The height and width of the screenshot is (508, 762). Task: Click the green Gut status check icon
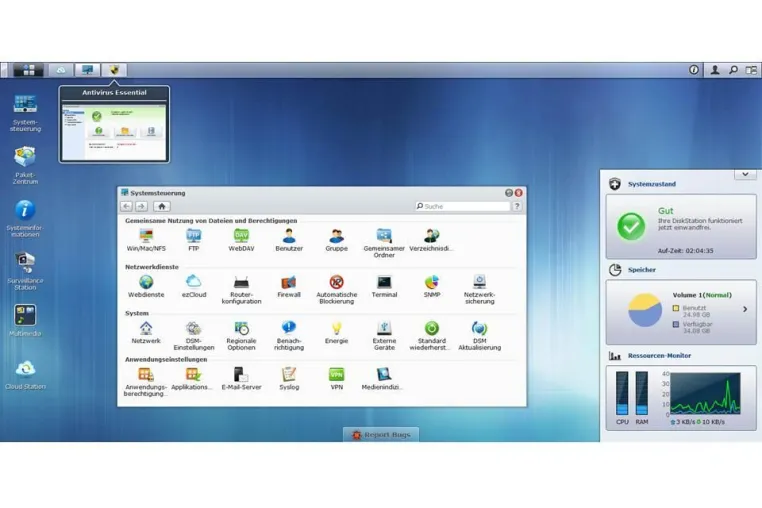(x=631, y=227)
